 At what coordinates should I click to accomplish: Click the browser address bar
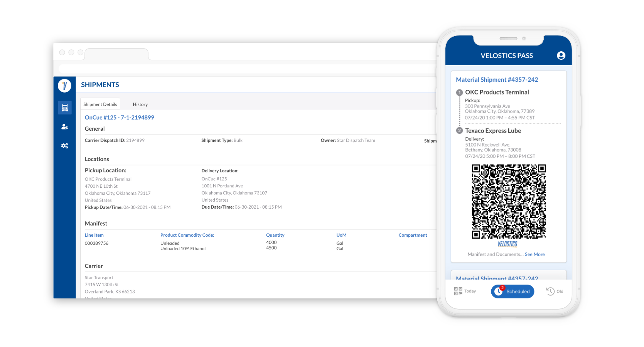(x=247, y=69)
